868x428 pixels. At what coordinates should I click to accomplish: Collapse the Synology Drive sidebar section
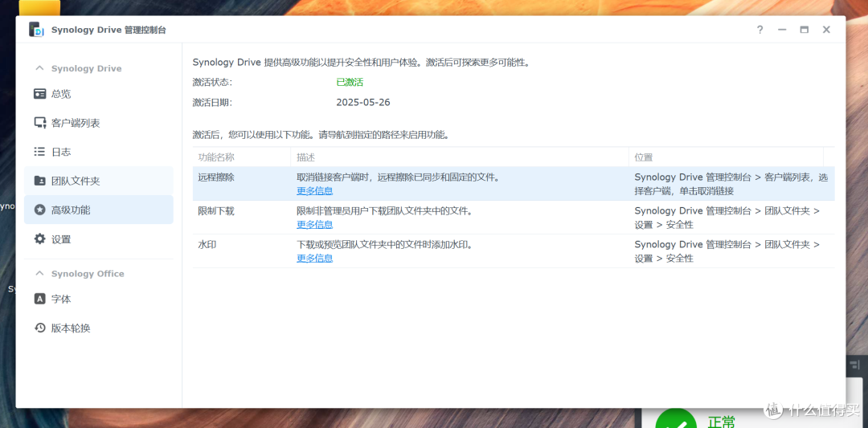39,68
